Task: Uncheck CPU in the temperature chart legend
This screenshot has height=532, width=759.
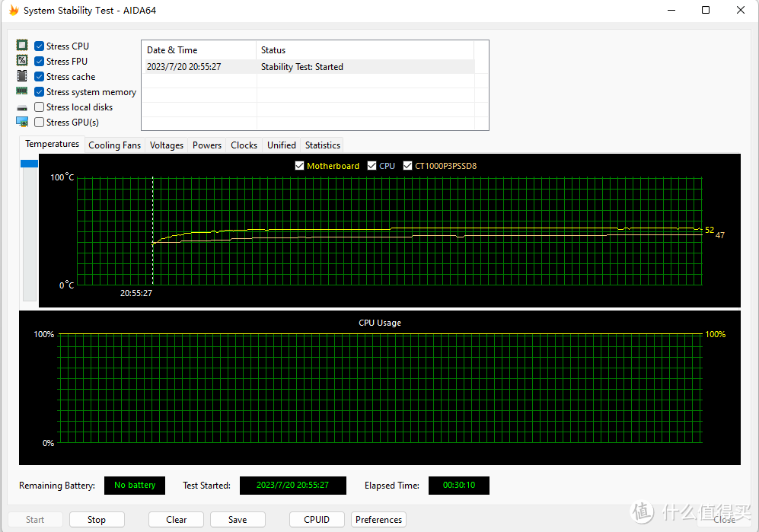Action: [x=372, y=165]
